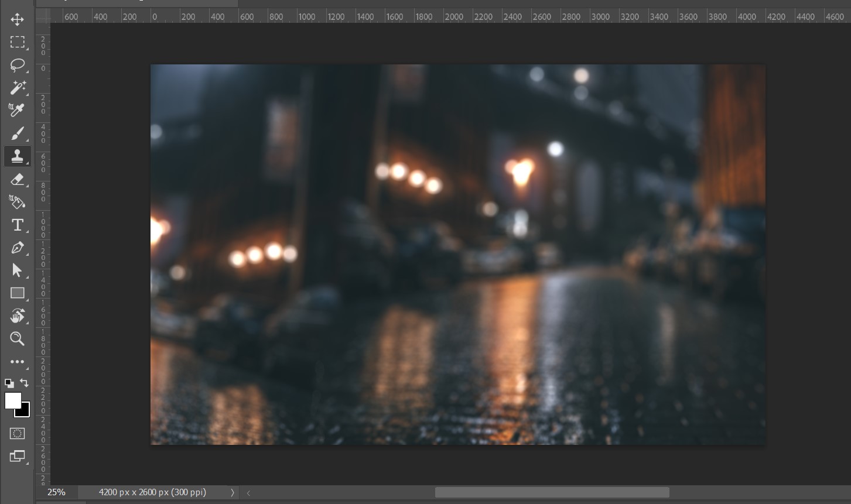Select the Eyedropper tool

click(x=17, y=110)
